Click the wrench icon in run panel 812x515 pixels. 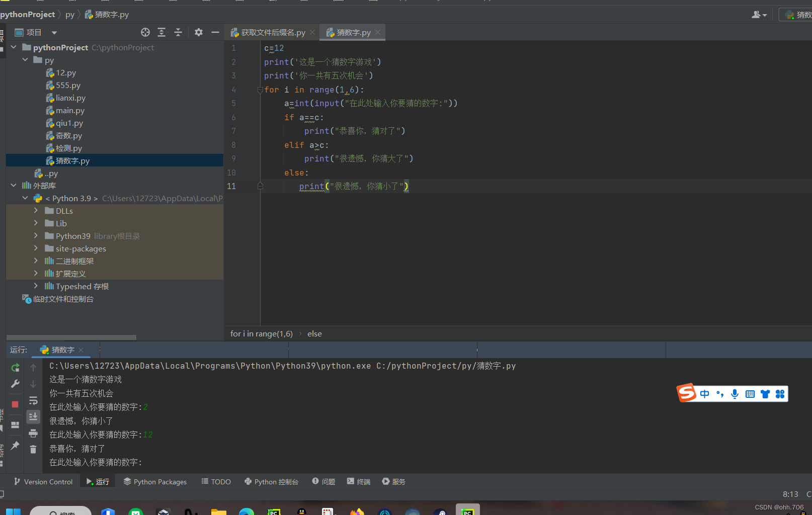(15, 384)
